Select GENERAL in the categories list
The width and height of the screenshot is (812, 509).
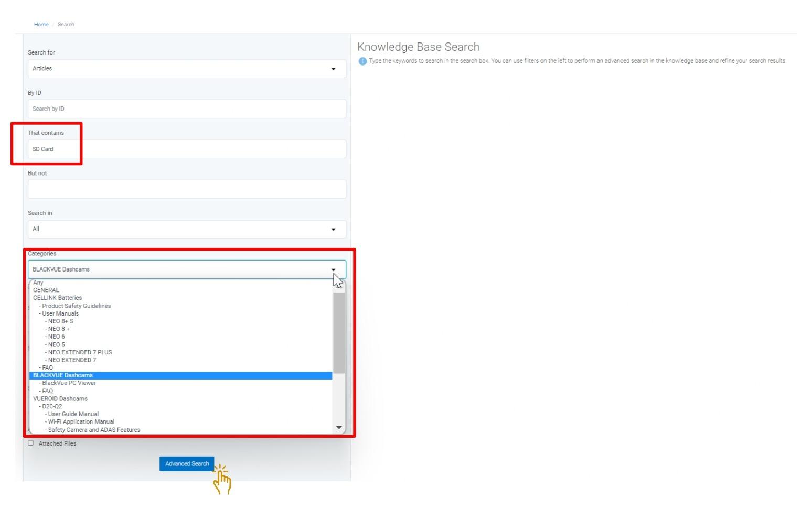46,290
